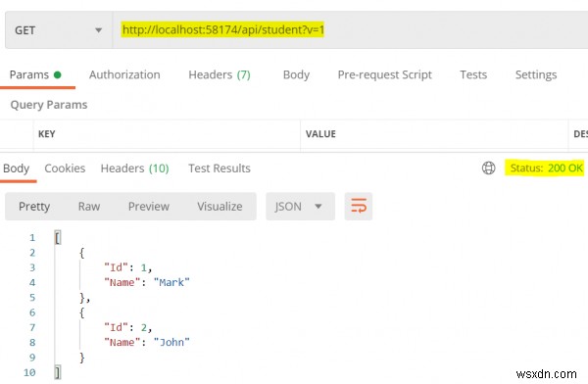Click the globe network information icon
Screen dimensions: 588x384
(x=488, y=168)
